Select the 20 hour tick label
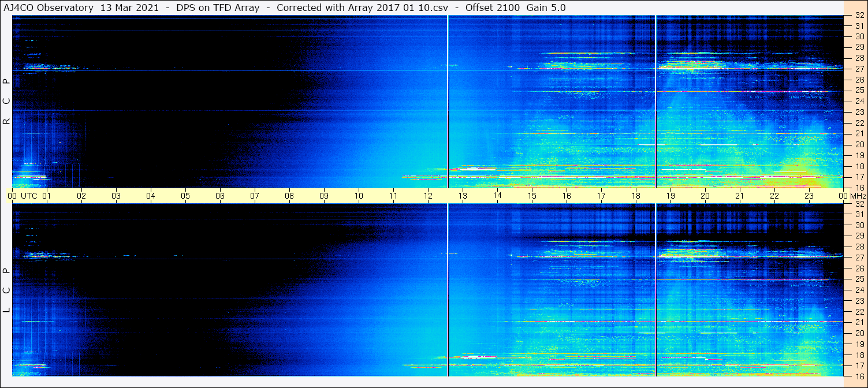 coord(705,196)
